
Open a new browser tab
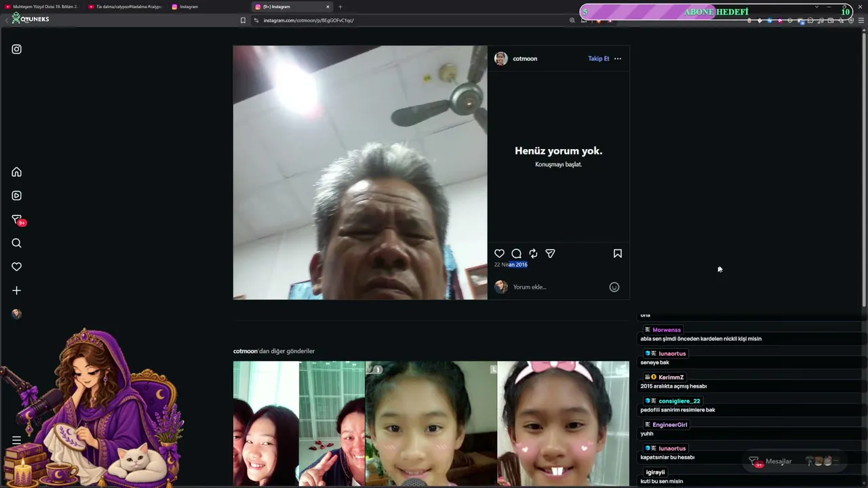[340, 7]
